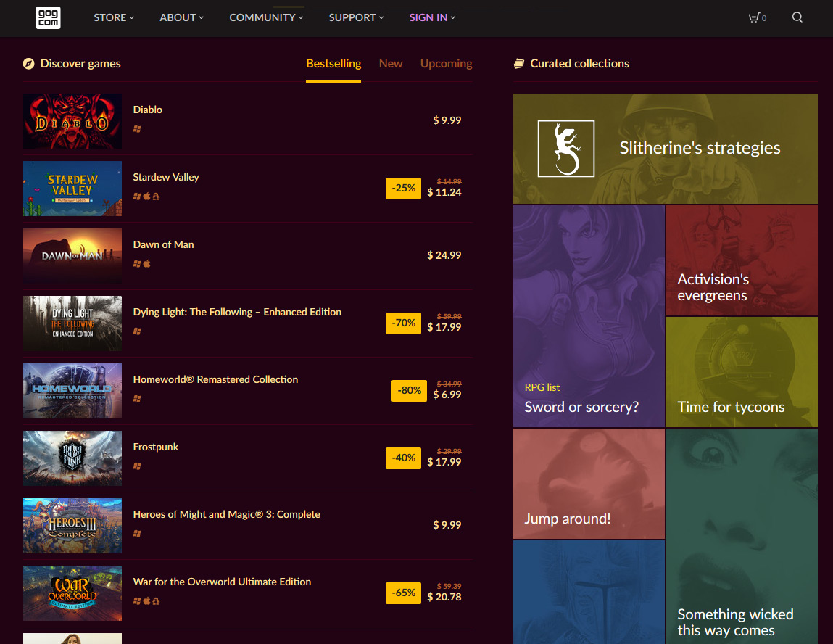Open the Time for tycoons collection tile
The height and width of the screenshot is (644, 833).
tap(742, 372)
